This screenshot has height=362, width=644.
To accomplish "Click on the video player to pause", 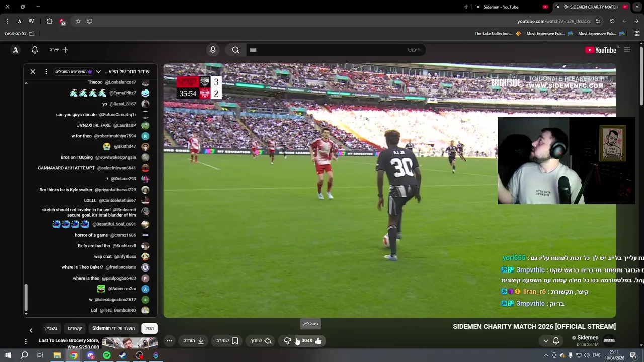I will [389, 191].
